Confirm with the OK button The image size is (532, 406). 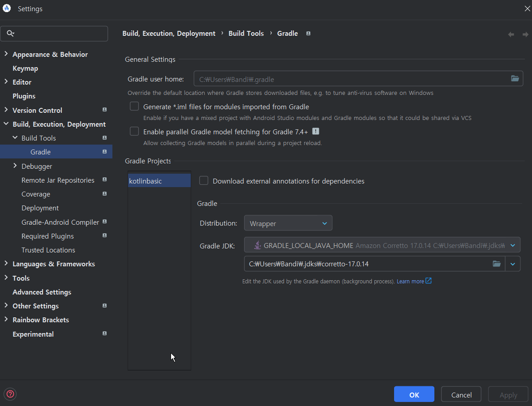pos(414,394)
